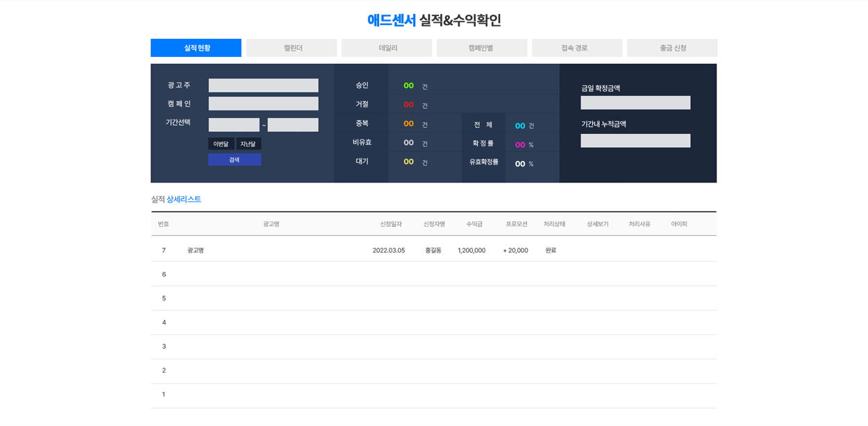
Task: Click the 거절 count value in red
Action: (409, 105)
